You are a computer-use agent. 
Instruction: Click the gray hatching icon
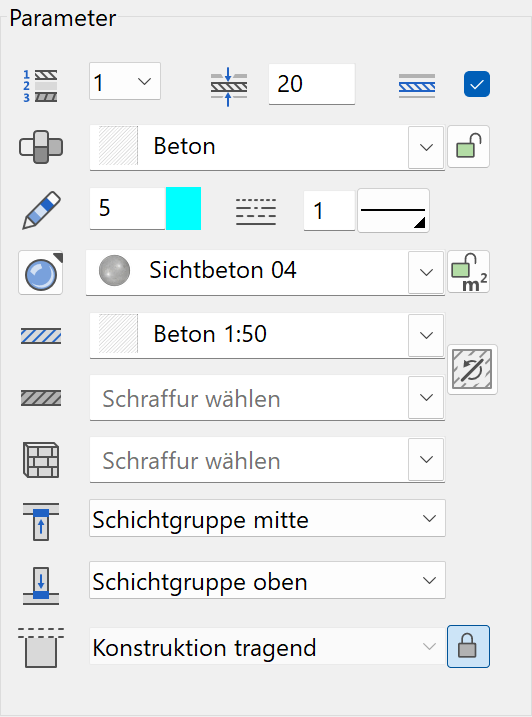coord(41,398)
